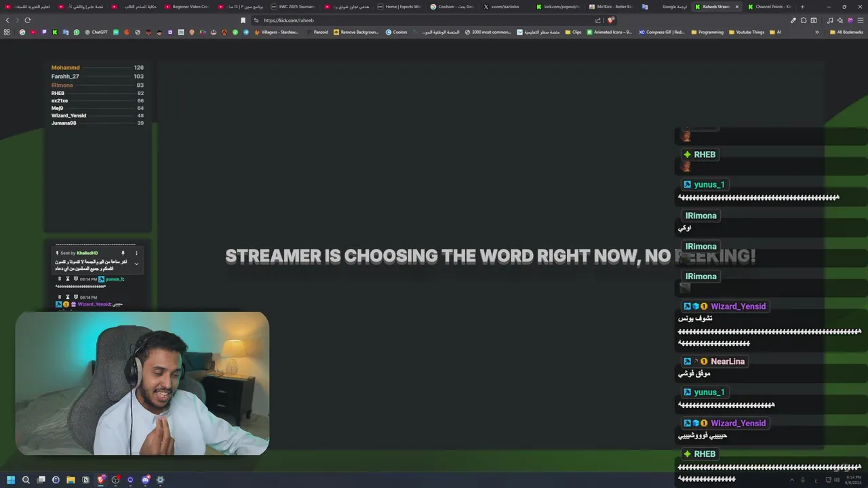Screen dimensions: 868x488
Task: Switch to the Beginner Video Cre... tab
Action: coord(186,7)
